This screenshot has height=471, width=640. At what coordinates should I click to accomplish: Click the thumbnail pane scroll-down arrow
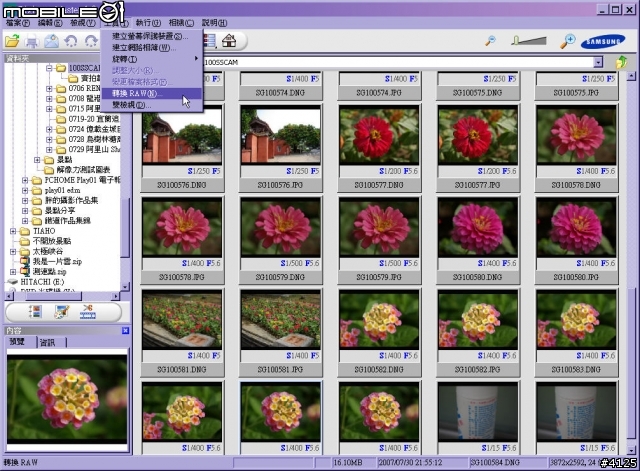tap(631, 451)
